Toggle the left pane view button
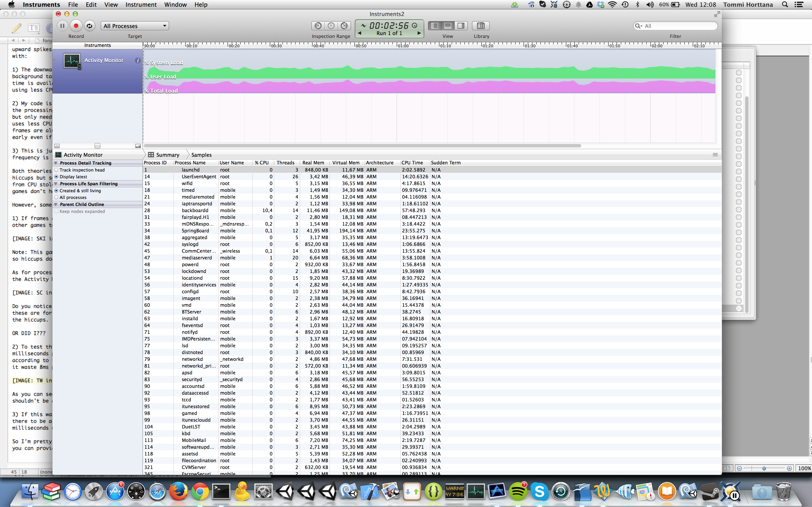 [x=435, y=26]
